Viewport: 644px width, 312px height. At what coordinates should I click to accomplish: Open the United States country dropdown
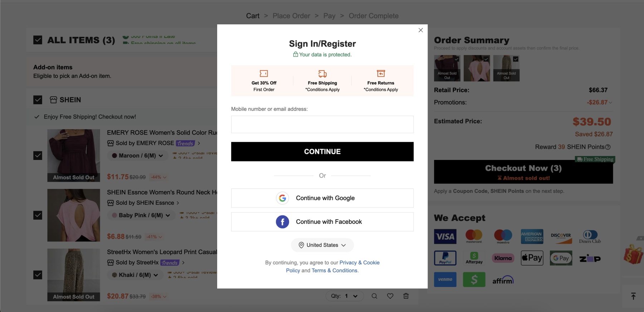322,245
